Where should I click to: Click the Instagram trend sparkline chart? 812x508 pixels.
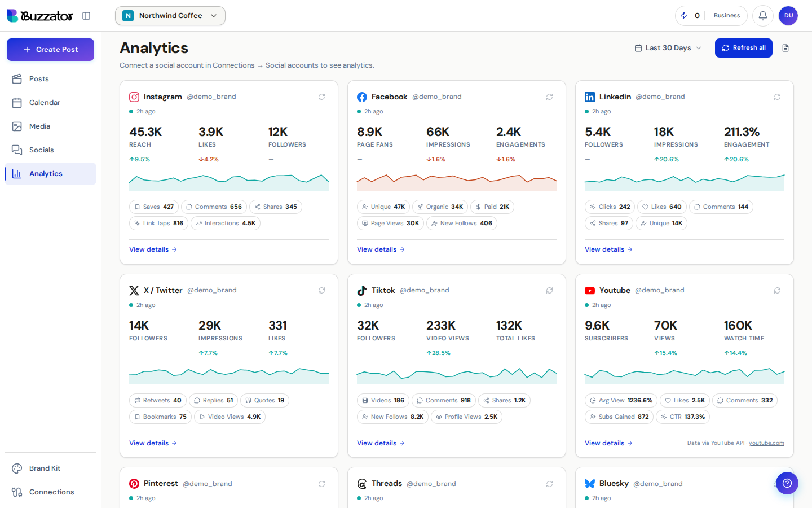229,182
